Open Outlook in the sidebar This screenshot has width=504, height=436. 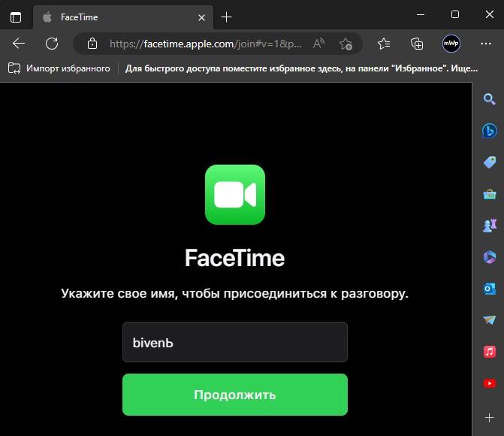pyautogui.click(x=489, y=289)
